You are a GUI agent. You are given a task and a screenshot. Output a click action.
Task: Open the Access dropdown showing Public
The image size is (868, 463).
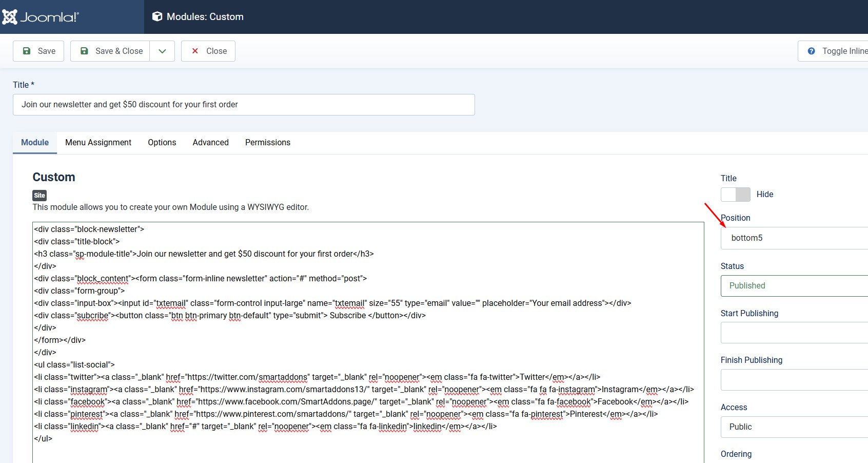794,427
